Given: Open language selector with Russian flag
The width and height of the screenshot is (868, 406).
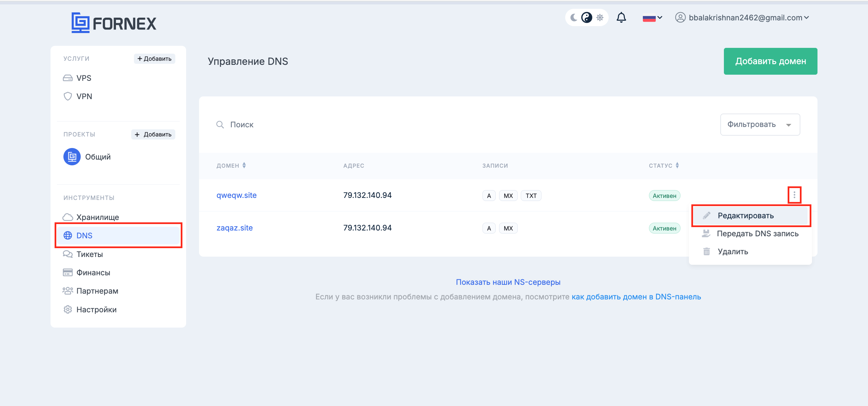Looking at the screenshot, I should click(x=652, y=18).
